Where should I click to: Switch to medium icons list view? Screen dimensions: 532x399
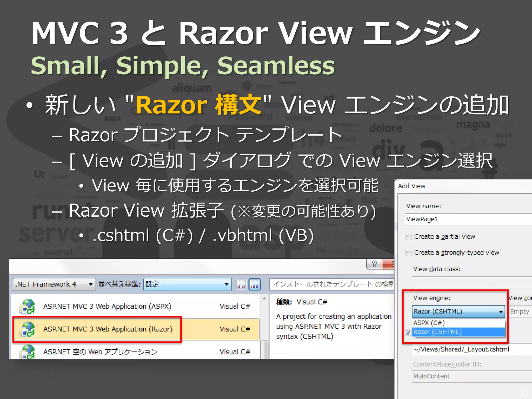(254, 284)
